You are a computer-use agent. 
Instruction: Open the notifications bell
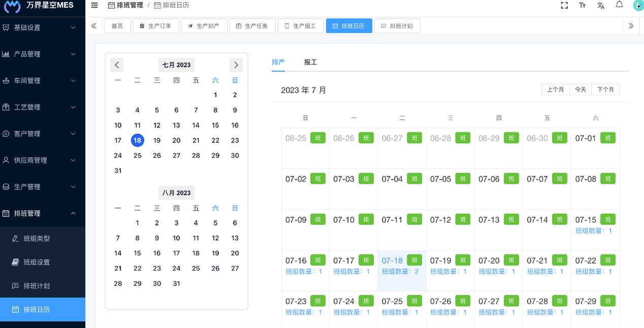pyautogui.click(x=619, y=5)
